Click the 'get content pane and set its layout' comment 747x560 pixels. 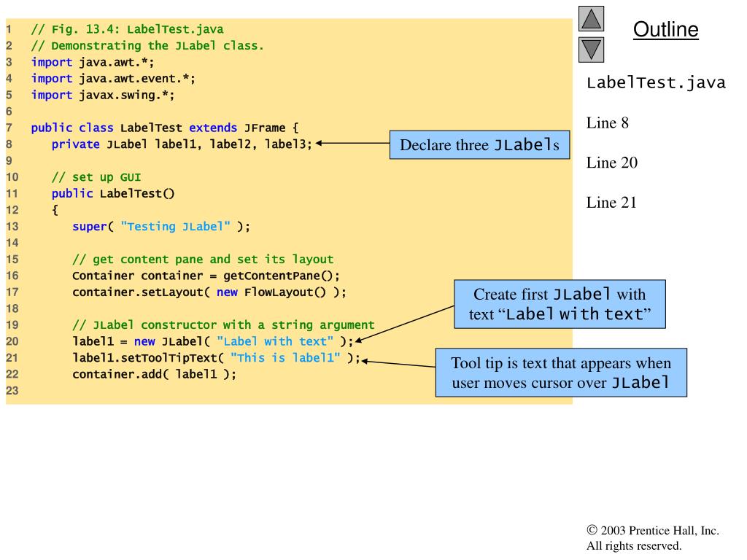pos(203,259)
